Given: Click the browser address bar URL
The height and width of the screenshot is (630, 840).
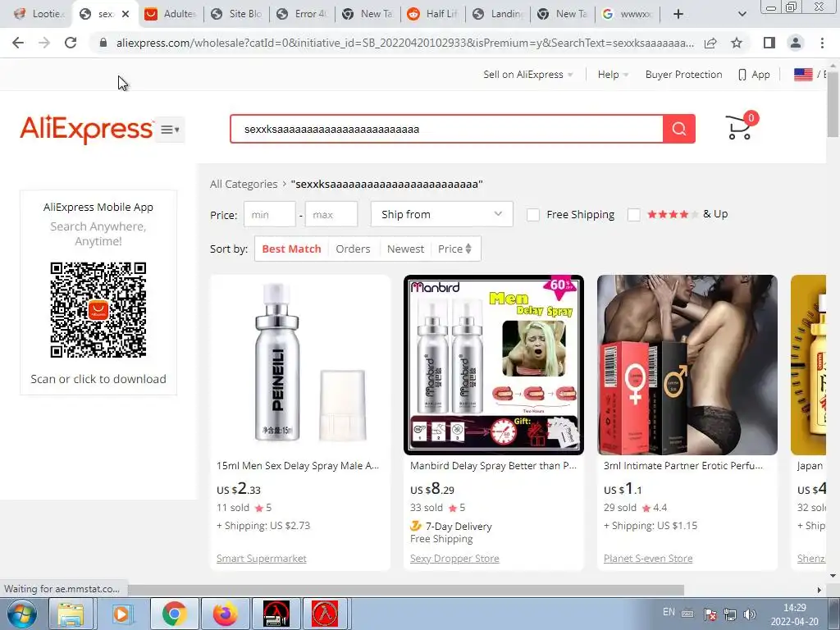Looking at the screenshot, I should click(404, 43).
